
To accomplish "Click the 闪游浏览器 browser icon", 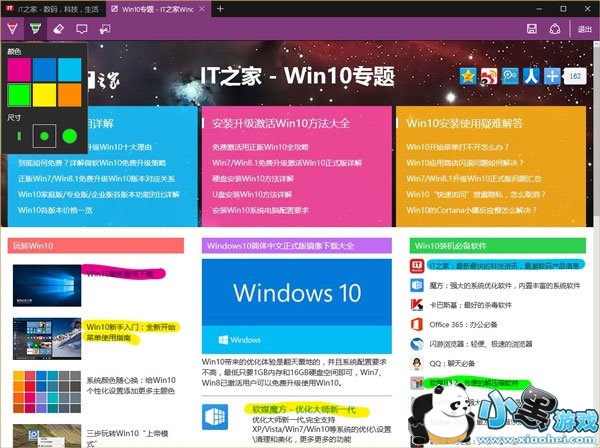I will (417, 344).
